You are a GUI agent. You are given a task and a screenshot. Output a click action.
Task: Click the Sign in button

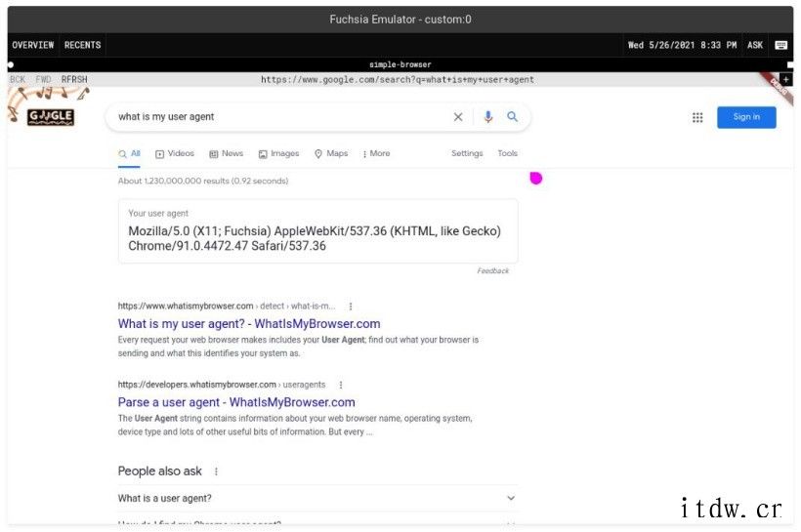[x=746, y=117]
